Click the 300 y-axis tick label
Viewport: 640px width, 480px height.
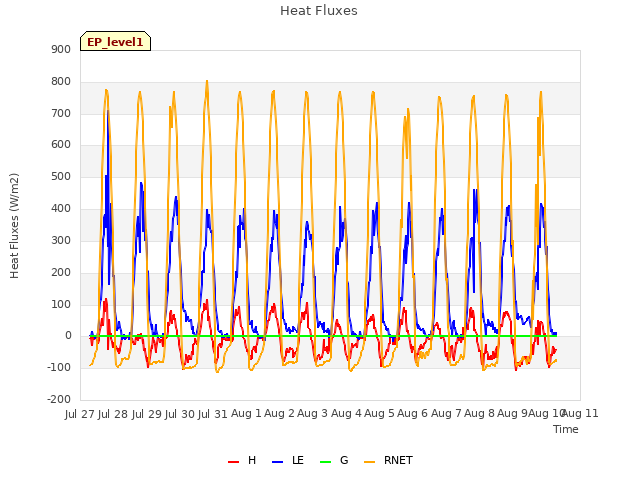click(x=61, y=240)
